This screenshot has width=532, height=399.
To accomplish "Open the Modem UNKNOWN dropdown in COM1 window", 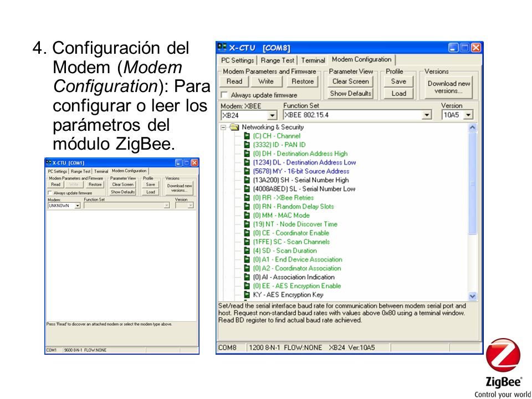I will click(x=78, y=206).
